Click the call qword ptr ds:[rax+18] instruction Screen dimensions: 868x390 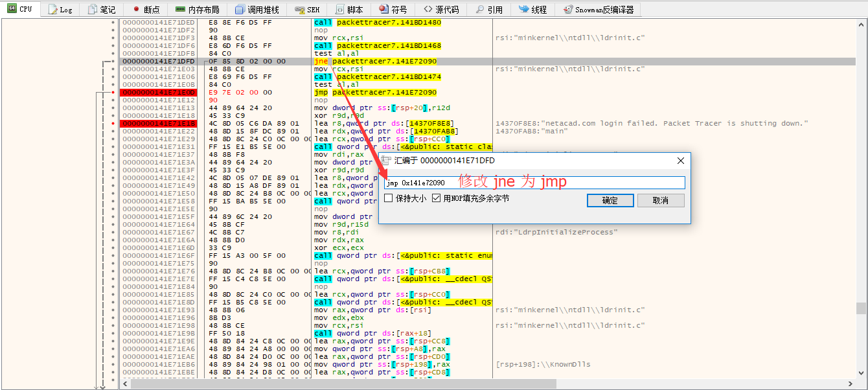click(371, 334)
